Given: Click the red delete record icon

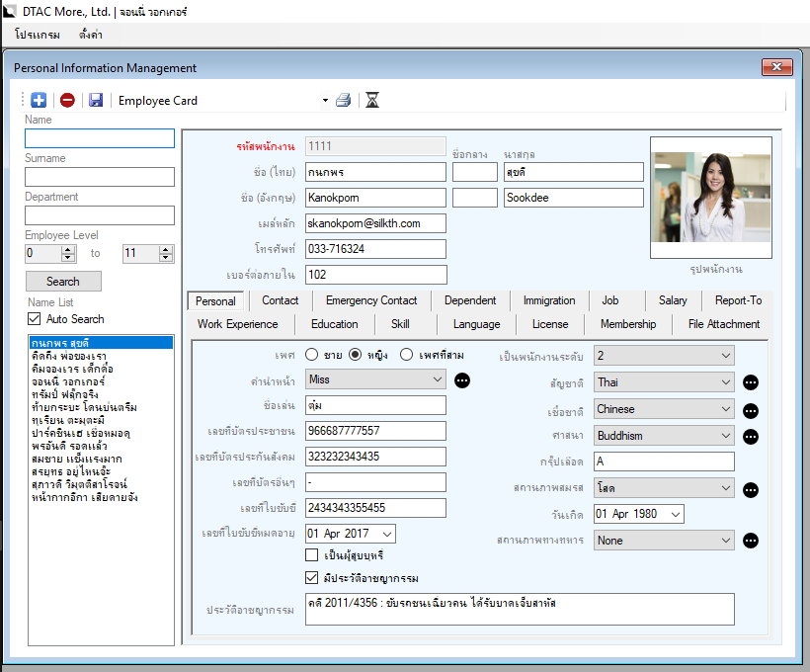Looking at the screenshot, I should pos(67,100).
